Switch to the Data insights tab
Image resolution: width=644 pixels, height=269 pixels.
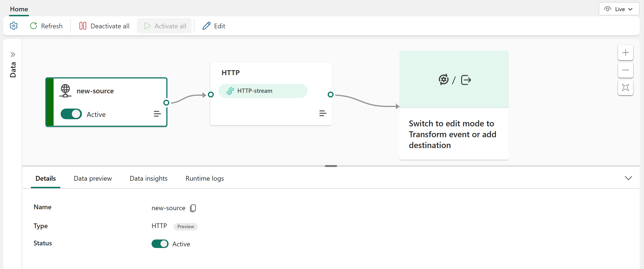pos(148,178)
